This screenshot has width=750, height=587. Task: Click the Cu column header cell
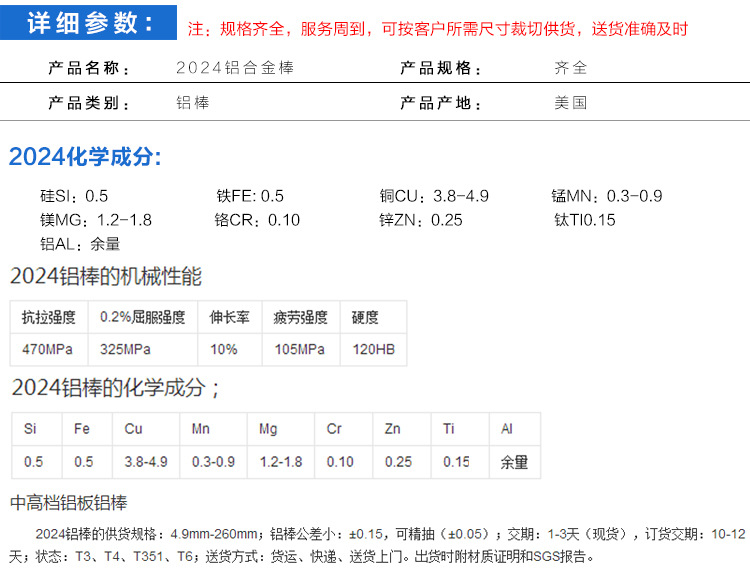pyautogui.click(x=146, y=429)
